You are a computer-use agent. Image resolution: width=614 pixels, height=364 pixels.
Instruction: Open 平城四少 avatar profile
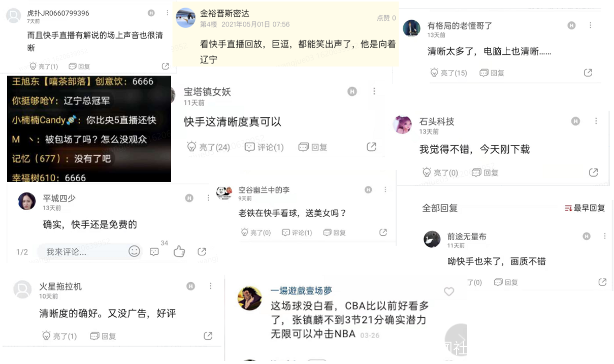pyautogui.click(x=27, y=201)
